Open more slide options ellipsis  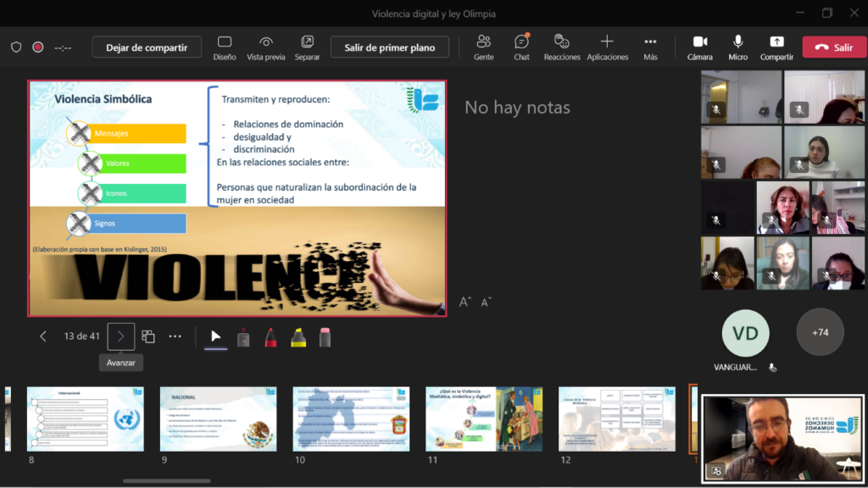(x=175, y=336)
